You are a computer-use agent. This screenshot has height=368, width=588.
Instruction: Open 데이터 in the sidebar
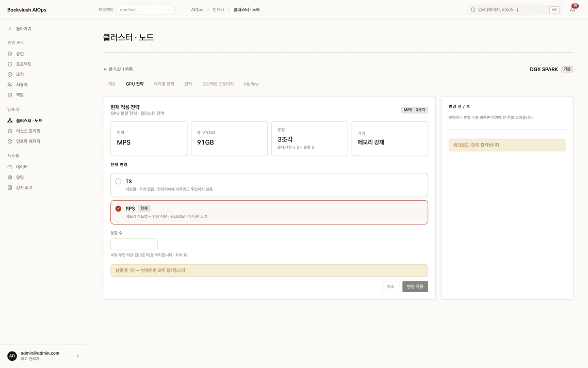(21, 167)
